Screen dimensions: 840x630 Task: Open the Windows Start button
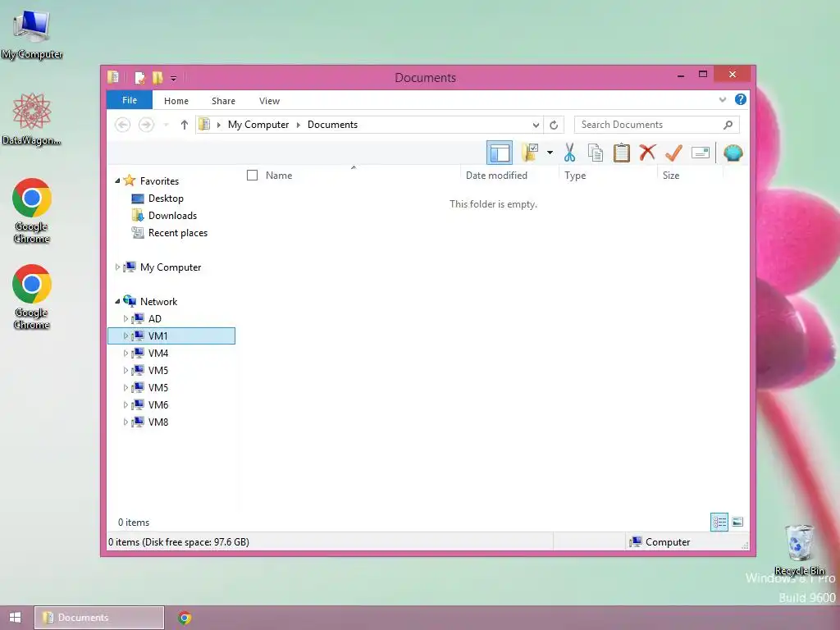(x=15, y=618)
